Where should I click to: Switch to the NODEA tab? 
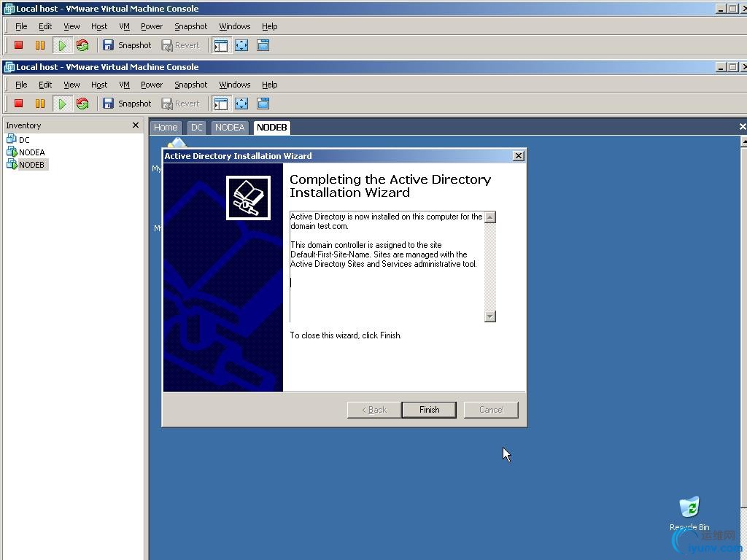(230, 128)
